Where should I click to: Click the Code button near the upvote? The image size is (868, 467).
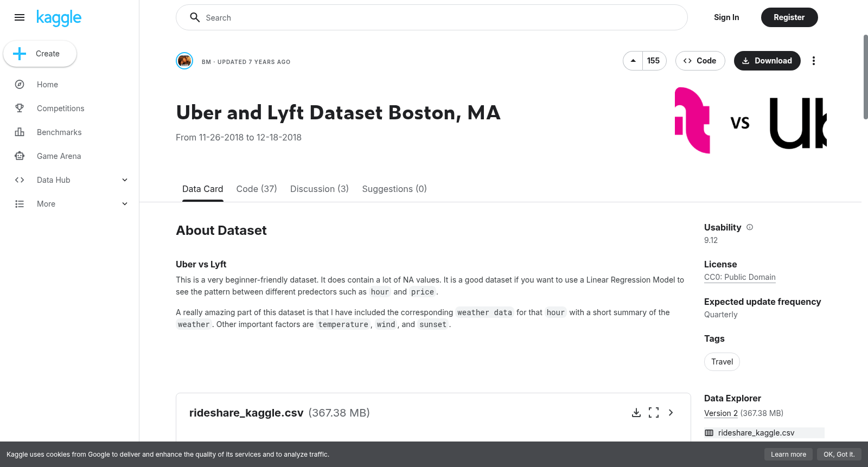(700, 61)
